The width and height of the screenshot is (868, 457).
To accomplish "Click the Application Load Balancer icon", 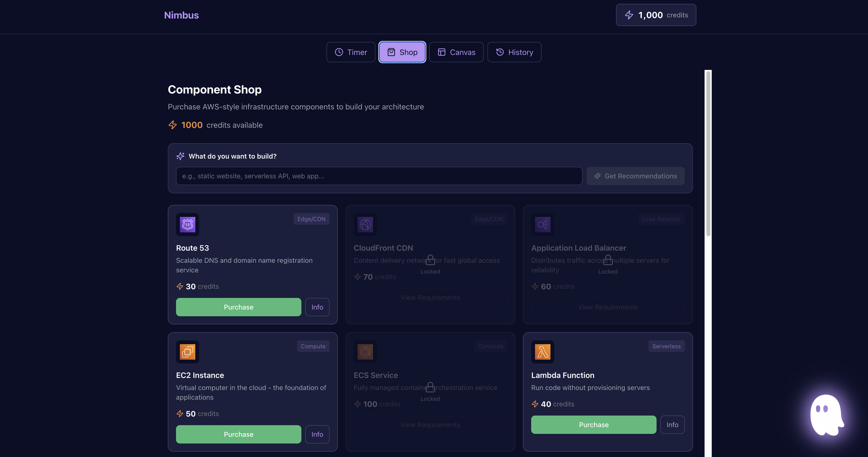I will pyautogui.click(x=542, y=225).
